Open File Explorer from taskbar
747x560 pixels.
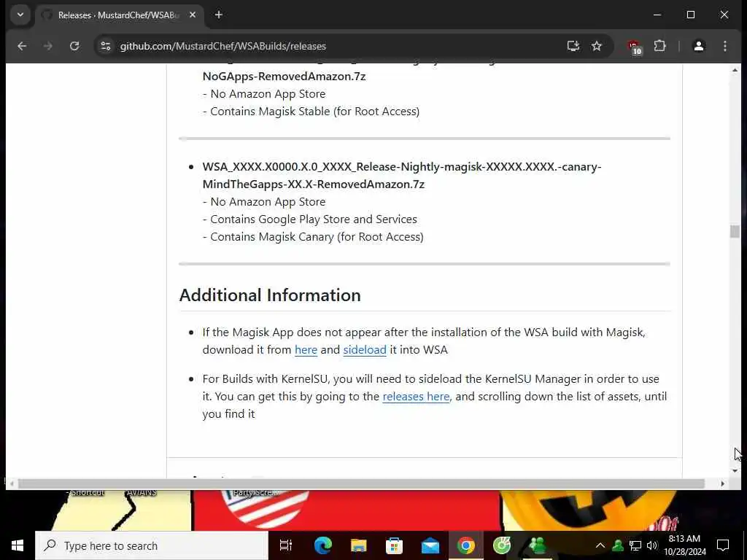coord(358,545)
